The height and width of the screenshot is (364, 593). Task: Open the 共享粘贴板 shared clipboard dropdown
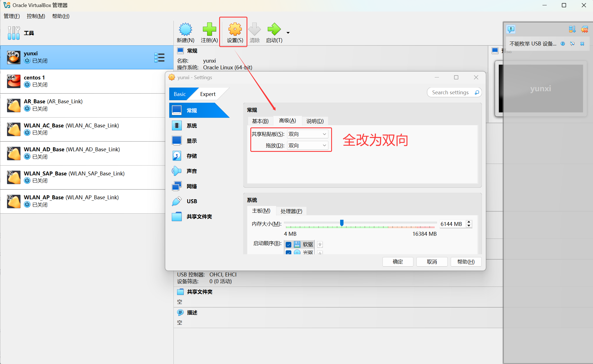[308, 134]
